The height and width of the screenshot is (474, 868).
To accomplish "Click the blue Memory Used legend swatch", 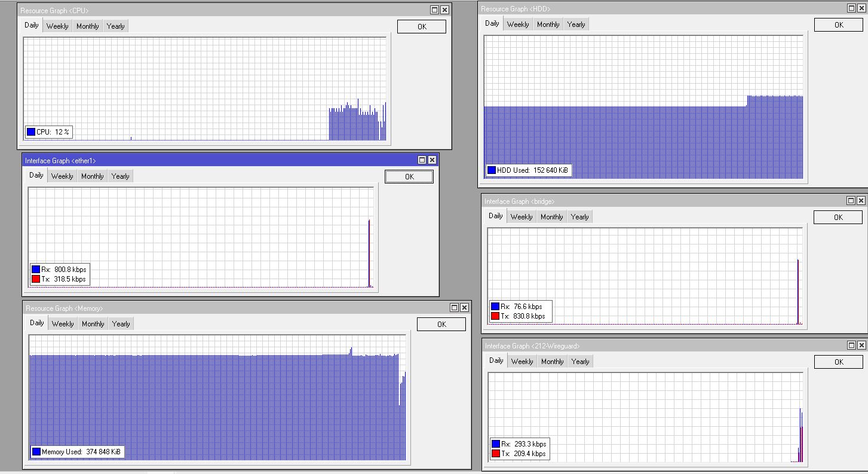I will coord(36,452).
